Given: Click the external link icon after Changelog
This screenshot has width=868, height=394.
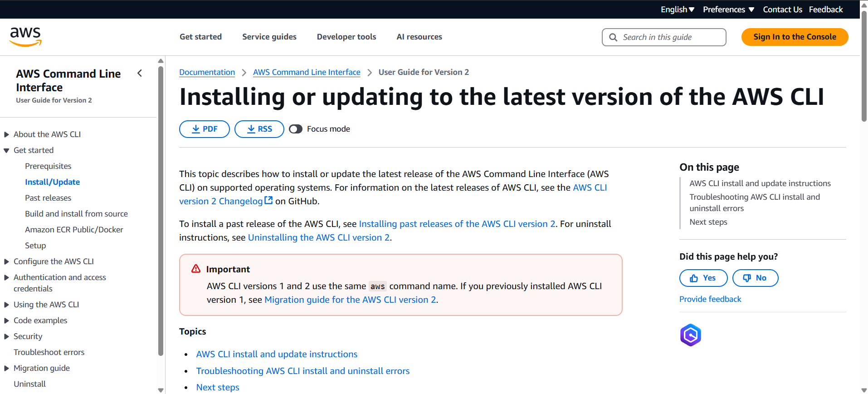Looking at the screenshot, I should point(268,200).
